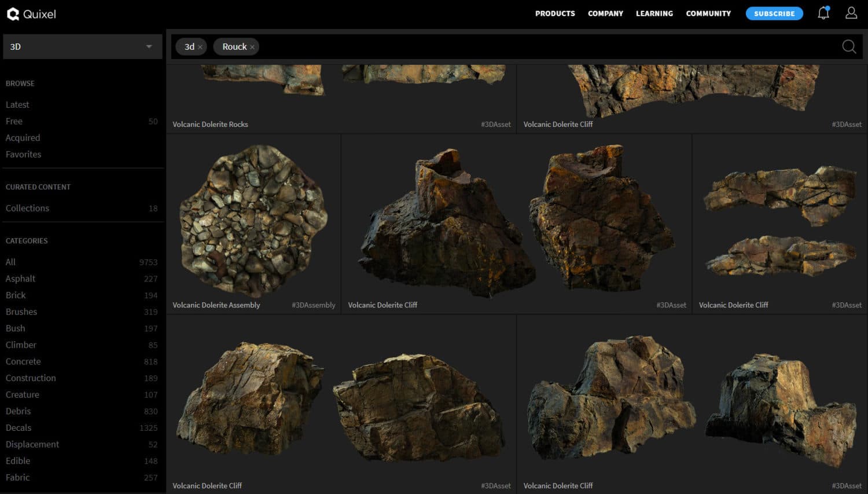Screen dimensions: 868x494
Task: Open the Favorites list
Action: [23, 155]
